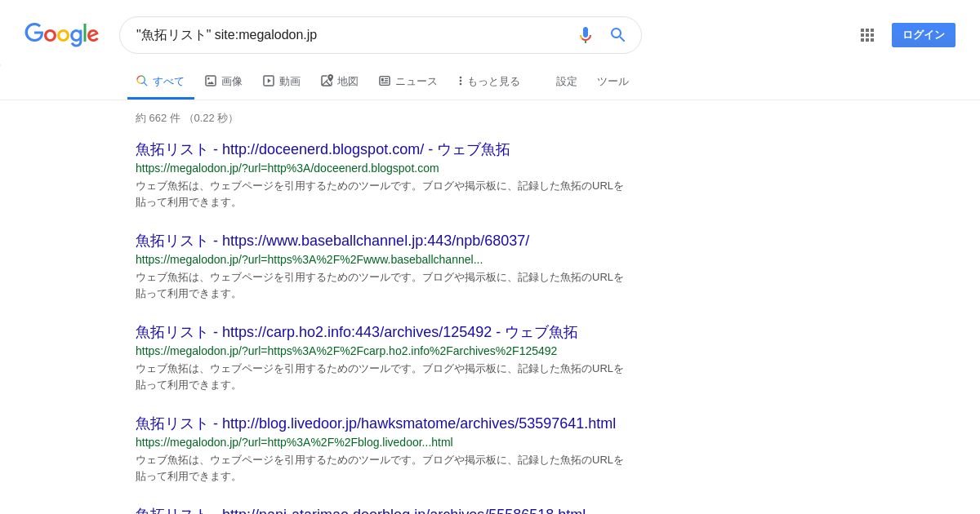Click the Google logo
980x514 pixels.
(x=61, y=35)
